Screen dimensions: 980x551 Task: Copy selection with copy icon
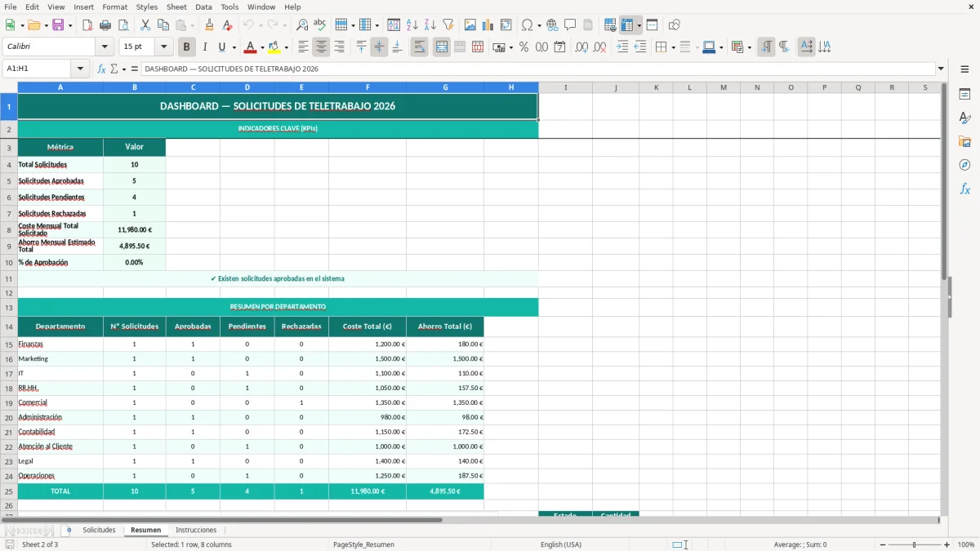163,25
